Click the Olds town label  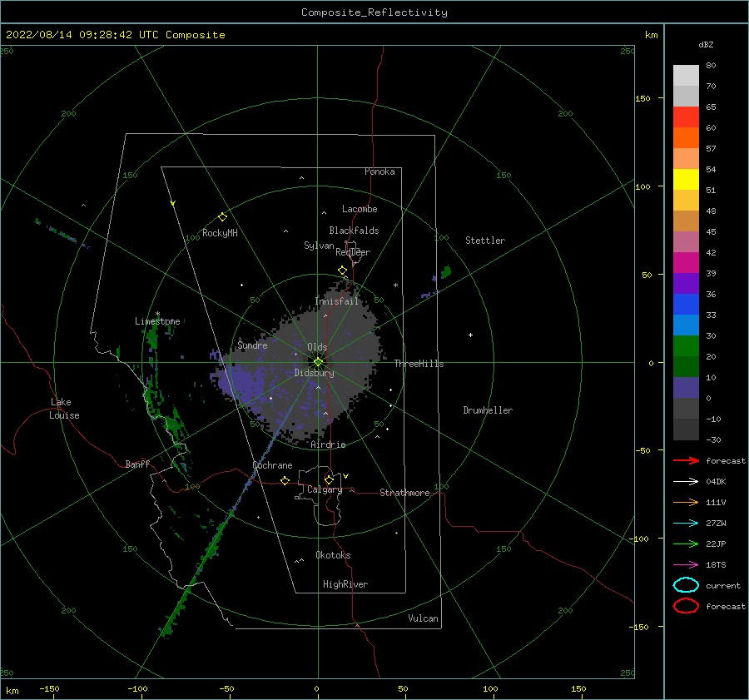point(318,347)
